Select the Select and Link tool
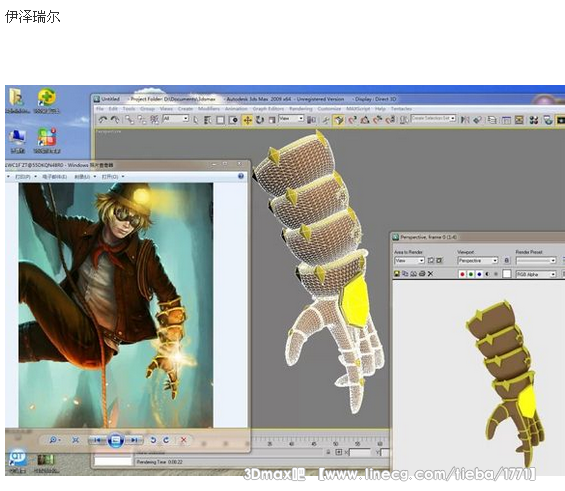The height and width of the screenshot is (491, 565). pyautogui.click(x=129, y=120)
